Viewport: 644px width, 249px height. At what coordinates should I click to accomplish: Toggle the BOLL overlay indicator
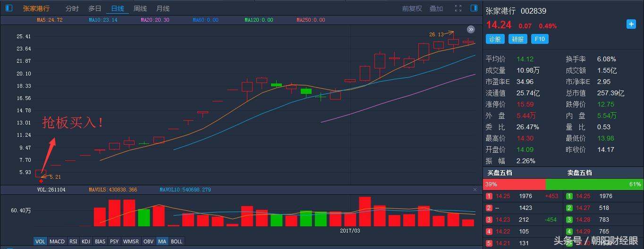pyautogui.click(x=176, y=241)
